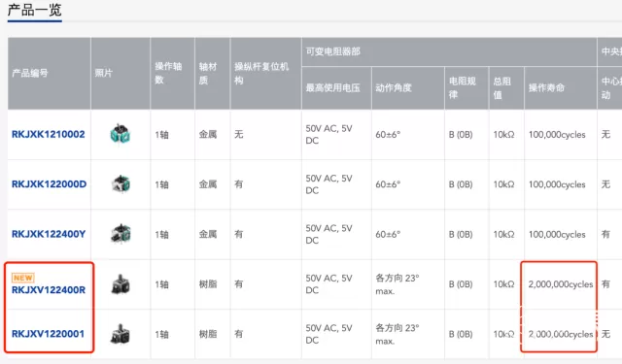Click the RKJXV122400R product photo
The width and height of the screenshot is (622, 364).
[121, 284]
